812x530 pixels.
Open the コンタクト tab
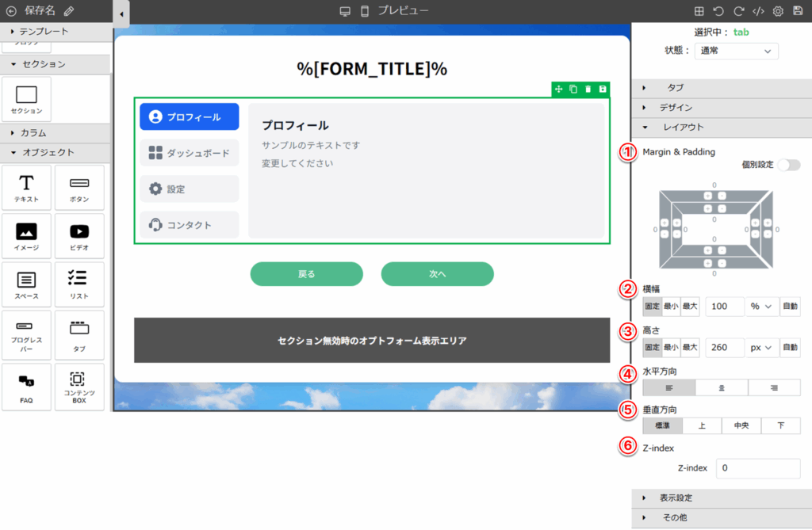(190, 225)
